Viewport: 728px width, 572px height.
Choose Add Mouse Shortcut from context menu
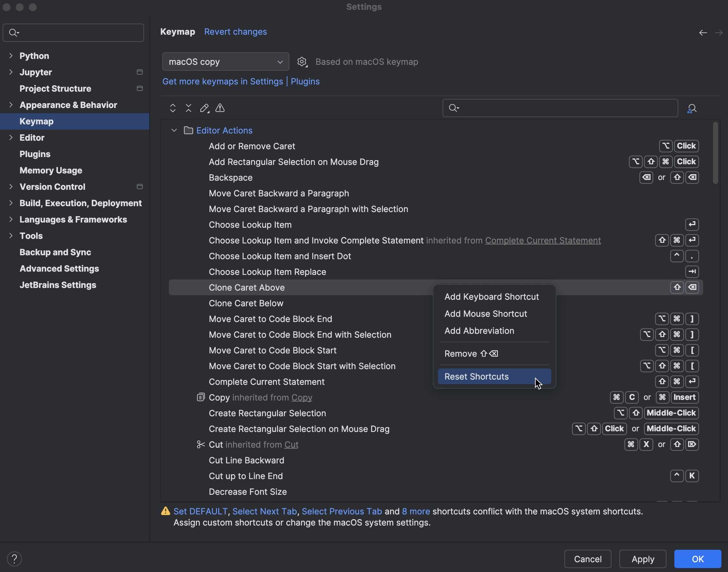[485, 313]
